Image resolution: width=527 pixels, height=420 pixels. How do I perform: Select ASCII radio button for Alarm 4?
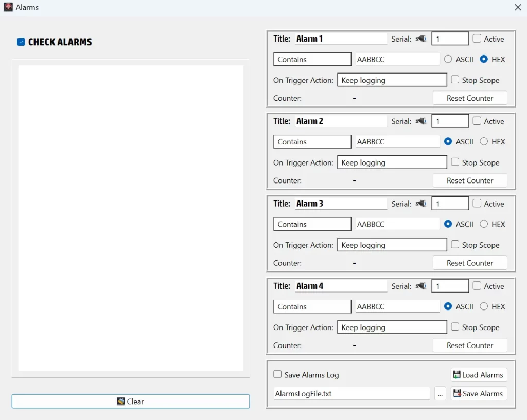coord(448,306)
